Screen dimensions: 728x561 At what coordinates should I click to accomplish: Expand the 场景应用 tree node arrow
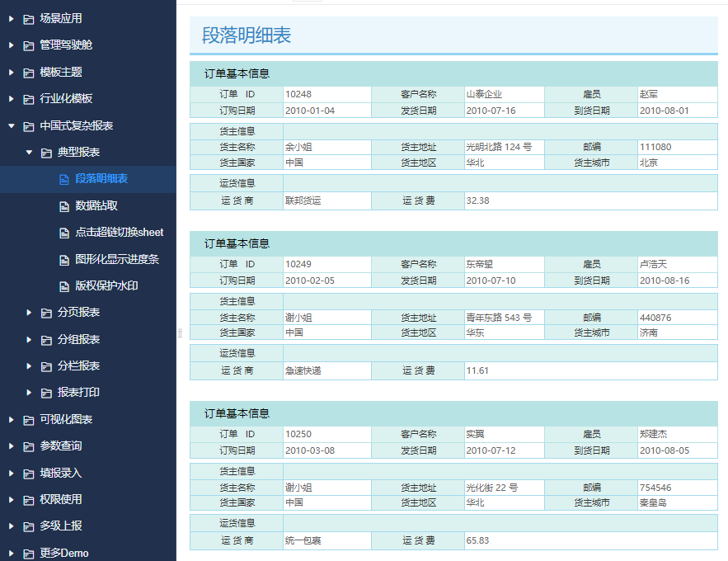pyautogui.click(x=12, y=19)
